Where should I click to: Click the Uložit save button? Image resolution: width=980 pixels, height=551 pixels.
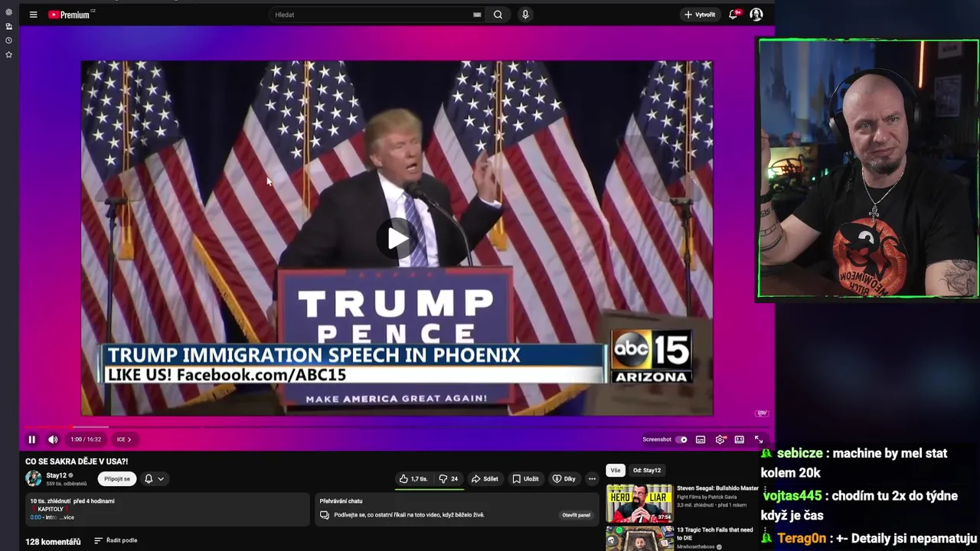(x=525, y=479)
